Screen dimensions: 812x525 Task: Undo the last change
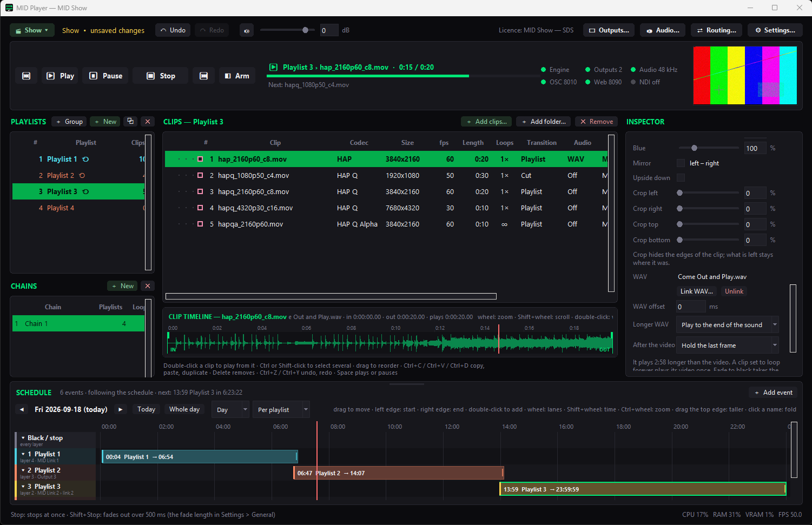coord(173,30)
